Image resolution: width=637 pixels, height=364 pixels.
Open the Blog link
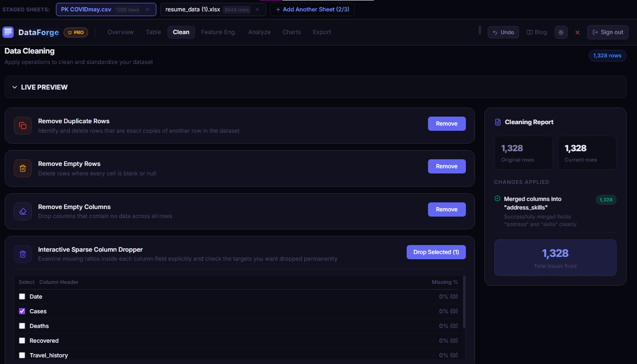pyautogui.click(x=537, y=32)
